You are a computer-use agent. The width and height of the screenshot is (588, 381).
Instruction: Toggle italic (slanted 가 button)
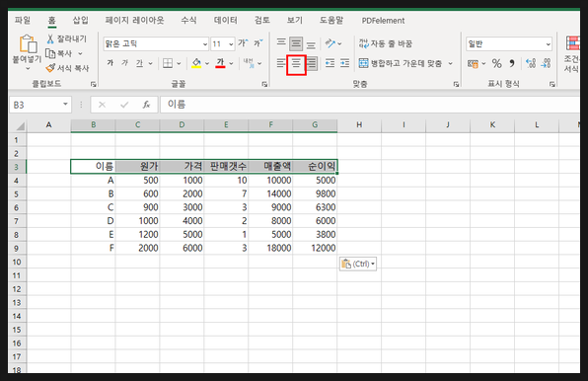124,63
